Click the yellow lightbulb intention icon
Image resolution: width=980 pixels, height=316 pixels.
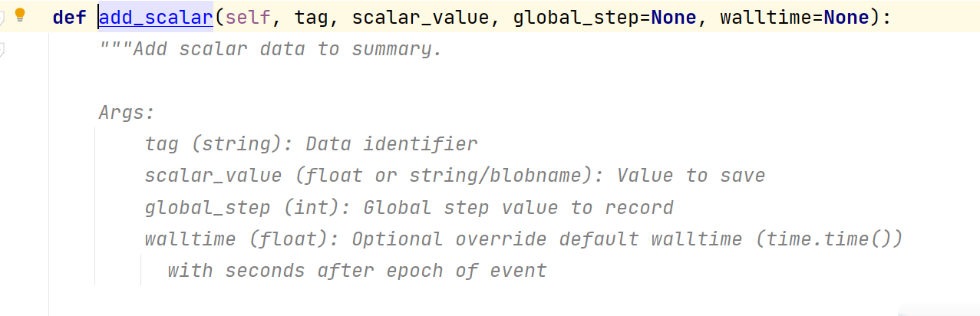point(21,15)
